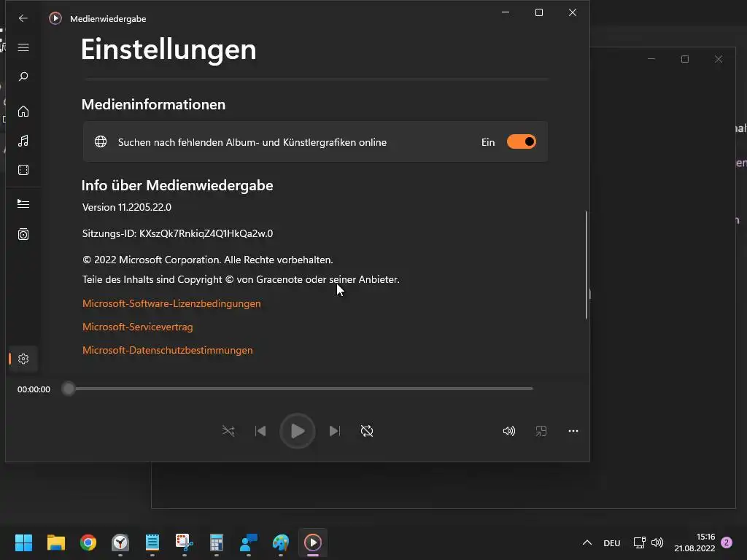Screen dimensions: 747x560
Task: Open the video library icon
Action: tap(23, 170)
